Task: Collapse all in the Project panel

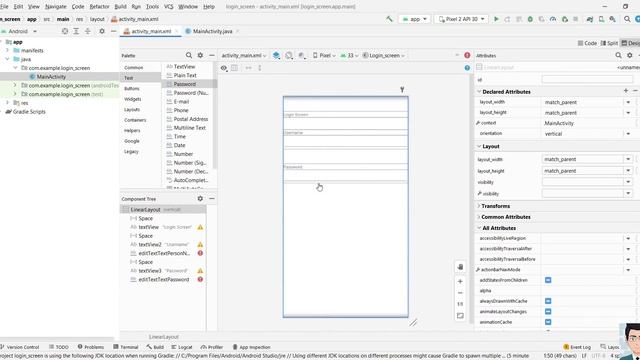Action: click(x=88, y=31)
